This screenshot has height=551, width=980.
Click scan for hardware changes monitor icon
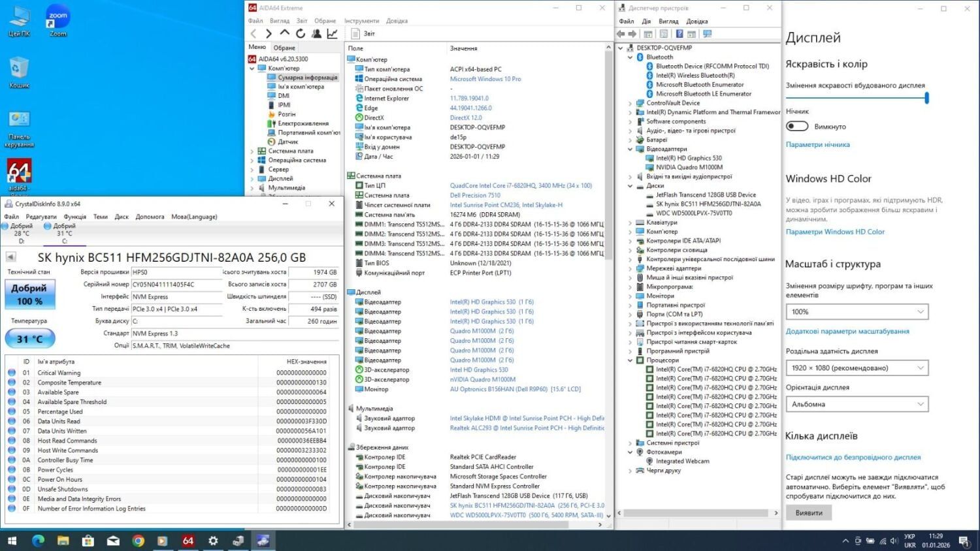(x=707, y=34)
